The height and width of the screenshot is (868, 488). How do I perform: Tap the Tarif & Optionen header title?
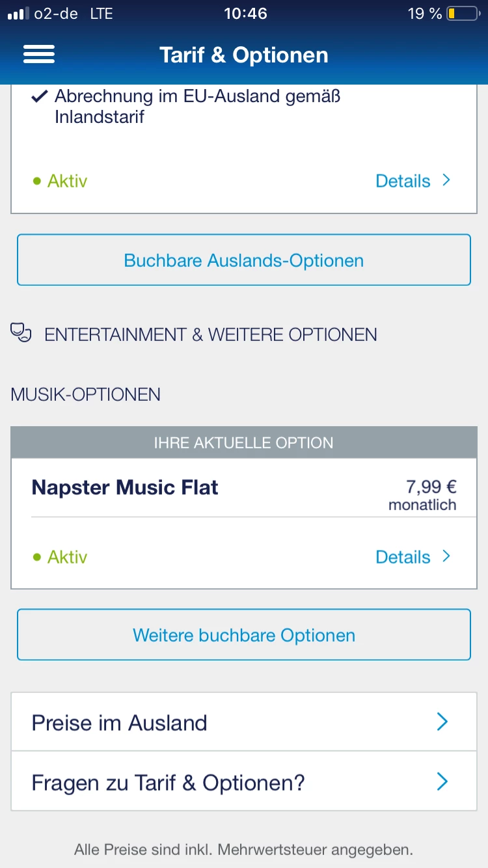pyautogui.click(x=244, y=55)
